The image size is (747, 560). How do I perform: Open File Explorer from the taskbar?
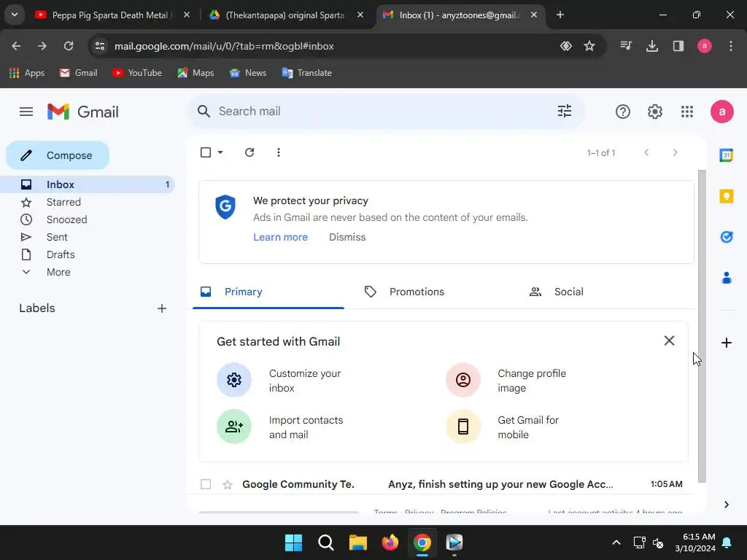tap(357, 542)
